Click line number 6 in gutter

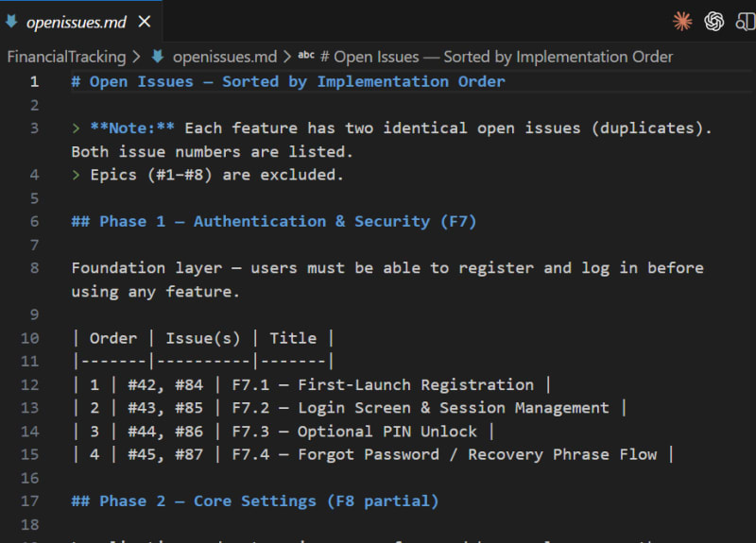click(x=34, y=221)
